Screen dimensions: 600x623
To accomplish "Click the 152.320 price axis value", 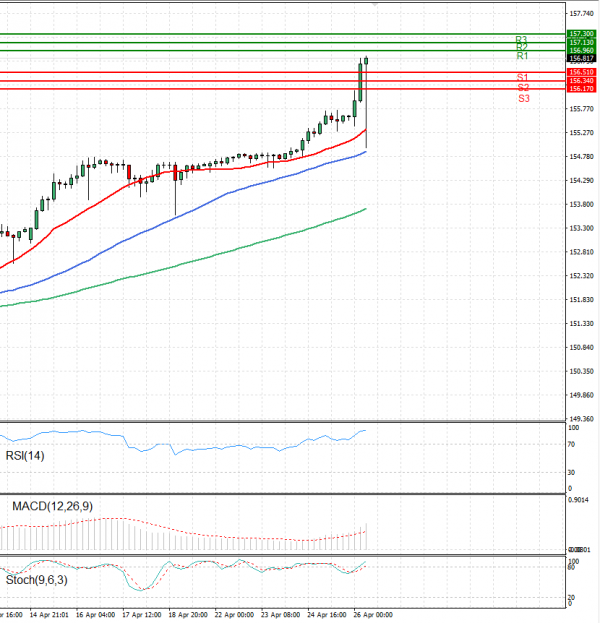I will coord(581,275).
